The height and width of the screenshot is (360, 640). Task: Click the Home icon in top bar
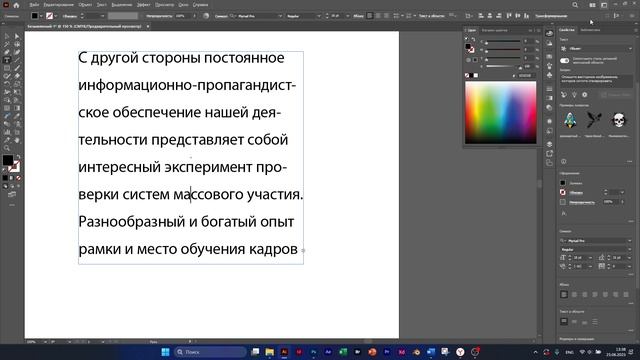coord(16,5)
